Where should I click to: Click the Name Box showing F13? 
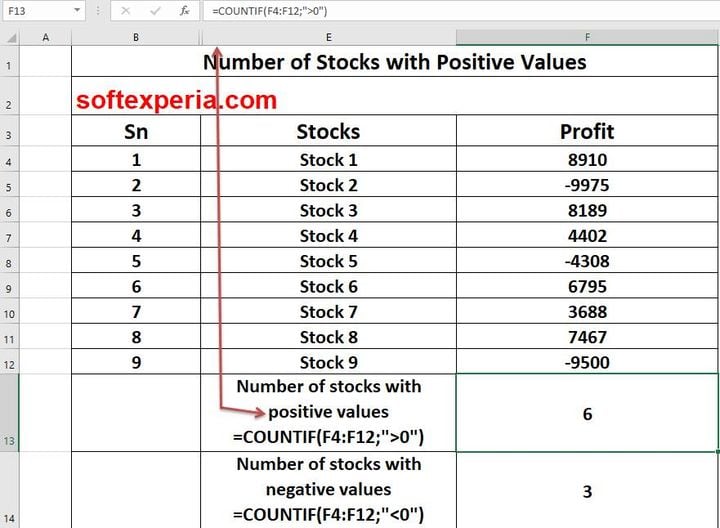35,10
